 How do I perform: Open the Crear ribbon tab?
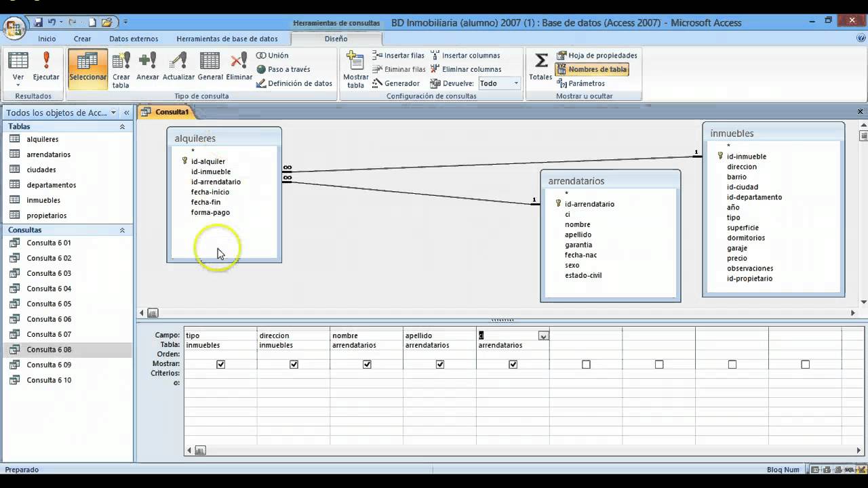point(83,39)
